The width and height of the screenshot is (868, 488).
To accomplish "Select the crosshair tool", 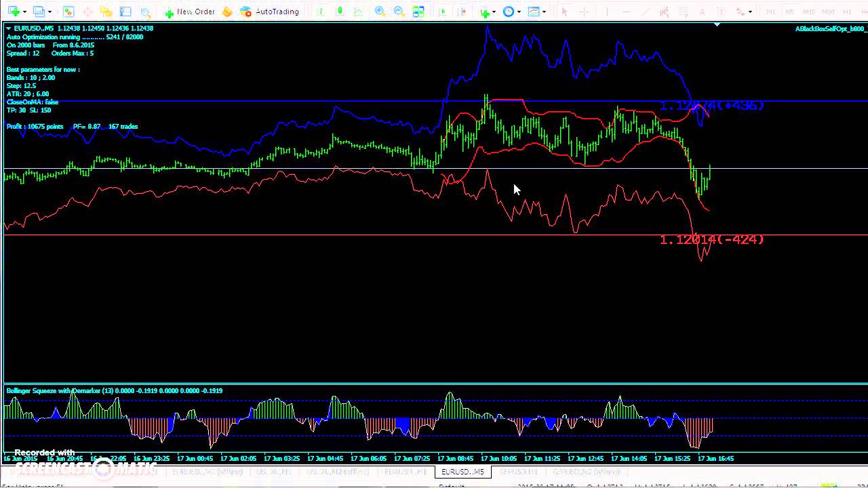I will [x=583, y=12].
